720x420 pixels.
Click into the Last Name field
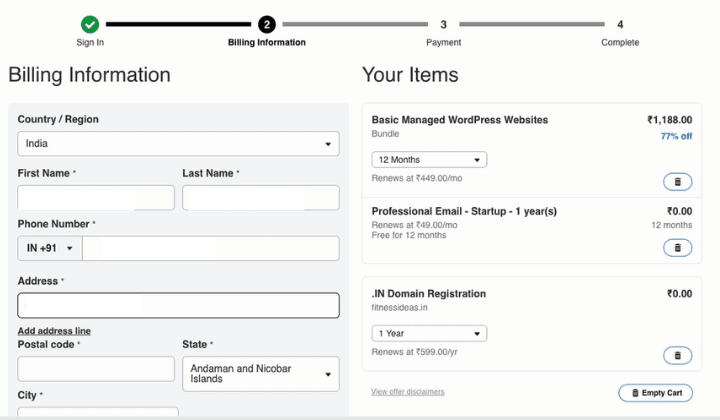(260, 198)
